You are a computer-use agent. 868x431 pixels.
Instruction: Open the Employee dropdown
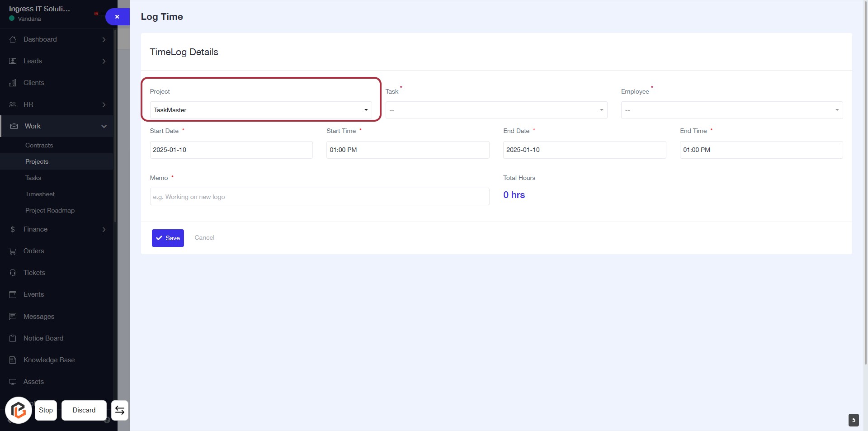click(x=731, y=110)
